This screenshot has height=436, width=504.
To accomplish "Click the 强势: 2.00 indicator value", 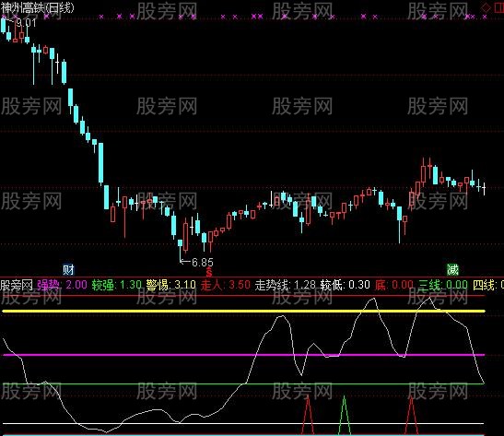I will point(62,285).
